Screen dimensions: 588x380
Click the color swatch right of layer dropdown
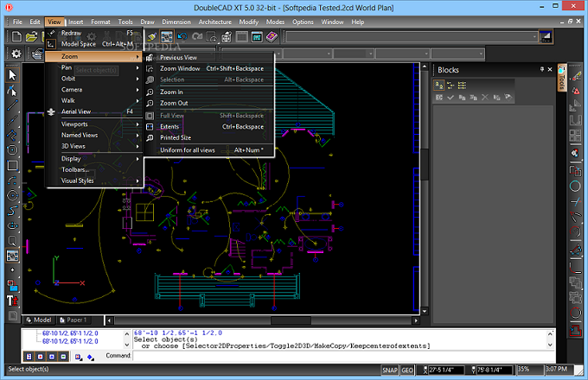coord(545,37)
